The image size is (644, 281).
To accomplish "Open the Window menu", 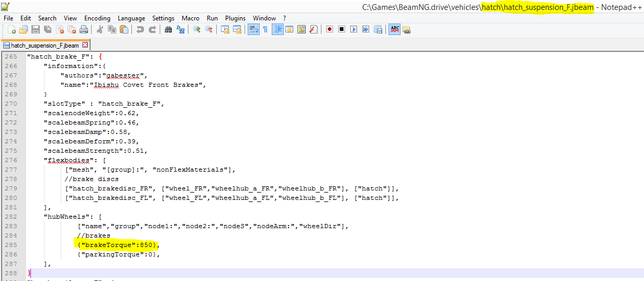I will pyautogui.click(x=264, y=18).
